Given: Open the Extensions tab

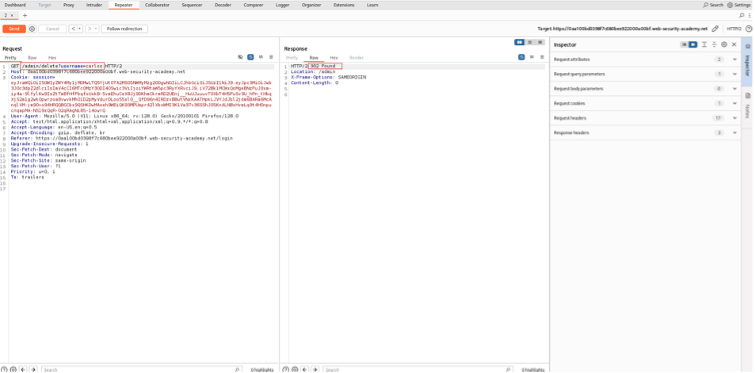Looking at the screenshot, I should pos(344,5).
